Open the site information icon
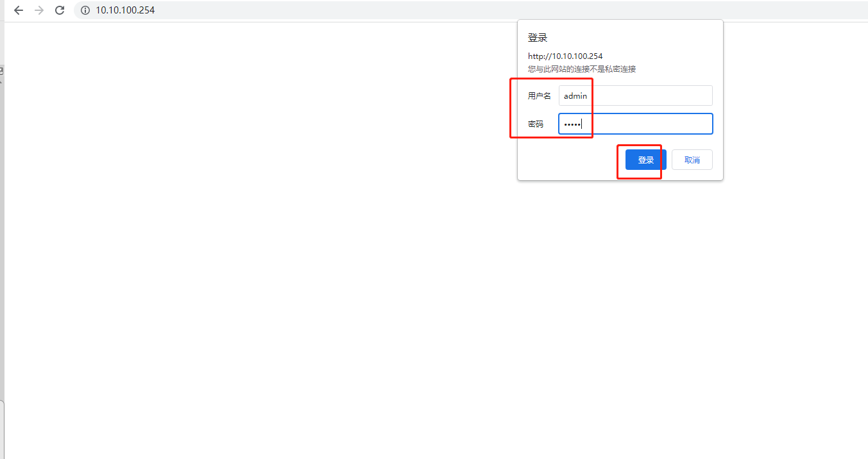The width and height of the screenshot is (868, 459). (85, 10)
